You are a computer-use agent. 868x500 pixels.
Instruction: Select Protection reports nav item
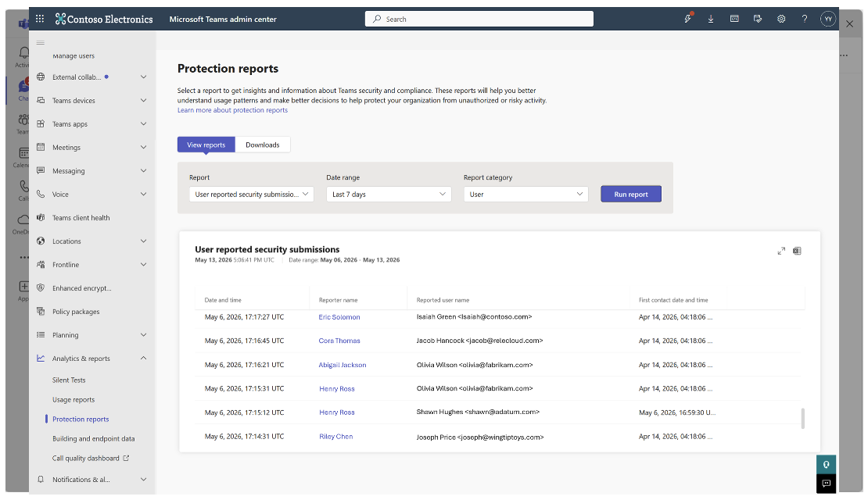[x=81, y=420]
